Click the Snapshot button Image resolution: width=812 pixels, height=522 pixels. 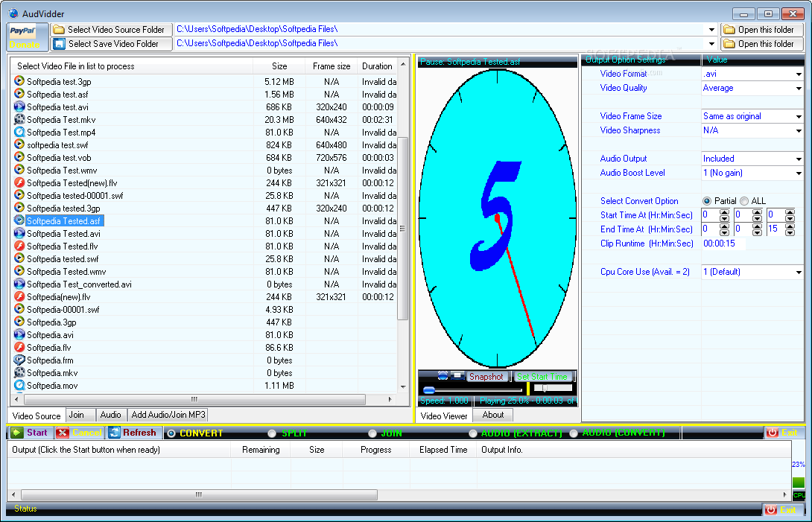(486, 377)
